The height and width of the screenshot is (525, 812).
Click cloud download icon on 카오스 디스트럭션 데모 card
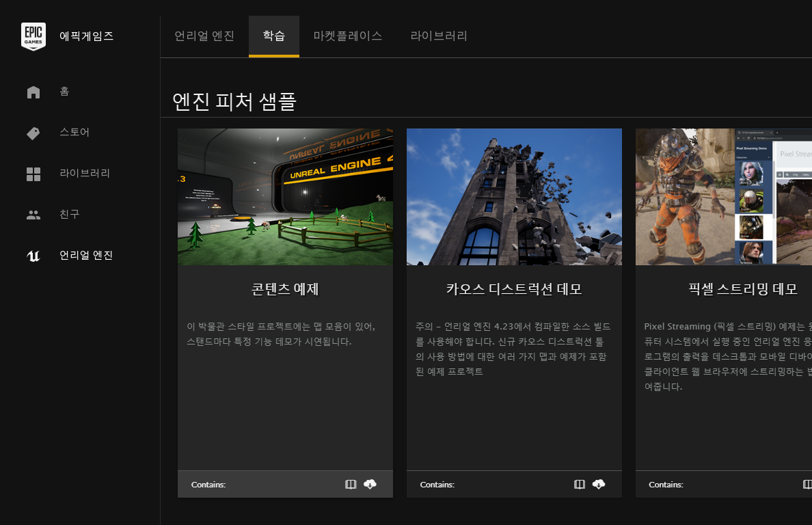tap(599, 484)
